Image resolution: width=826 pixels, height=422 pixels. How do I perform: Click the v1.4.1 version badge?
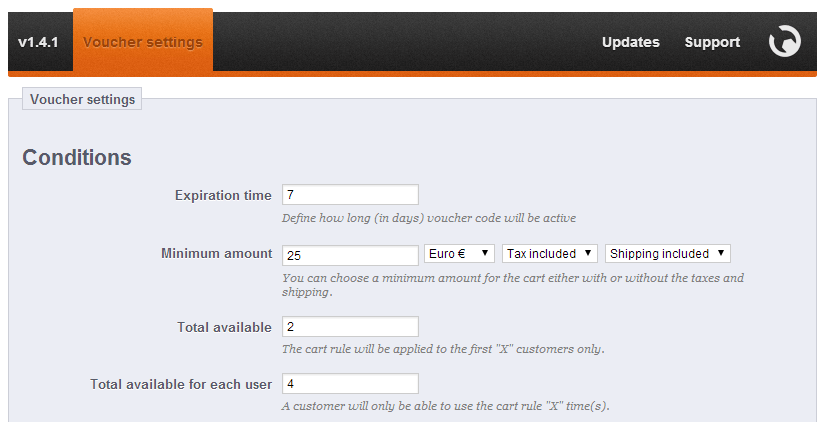[x=40, y=42]
